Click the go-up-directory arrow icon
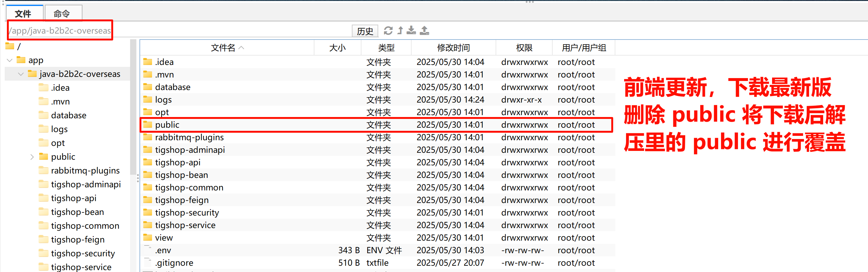This screenshot has width=868, height=272. [x=400, y=31]
